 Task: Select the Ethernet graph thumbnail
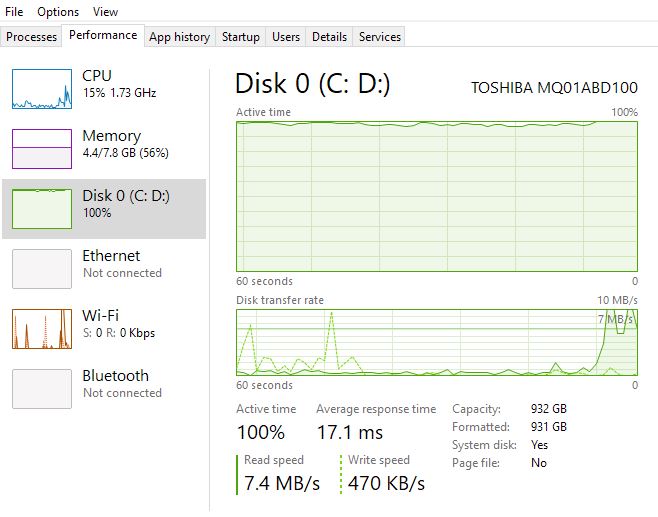(42, 269)
